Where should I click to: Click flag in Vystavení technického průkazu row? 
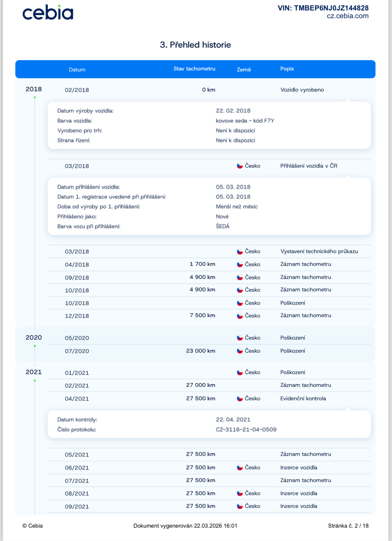240,251
